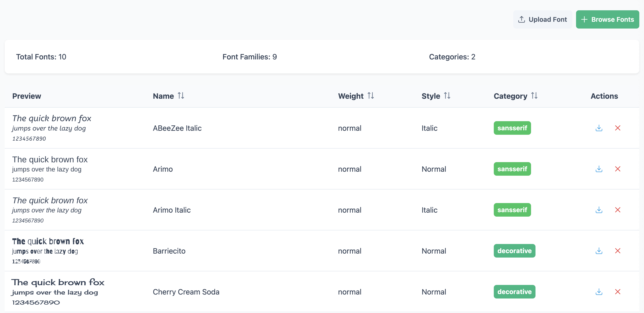Sort the table by Name

click(x=181, y=96)
